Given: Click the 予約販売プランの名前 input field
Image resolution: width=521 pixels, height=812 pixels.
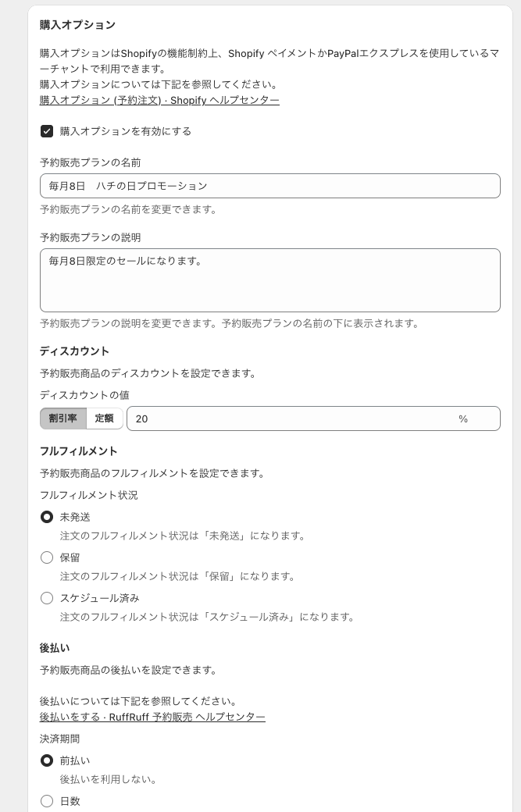Looking at the screenshot, I should (269, 186).
